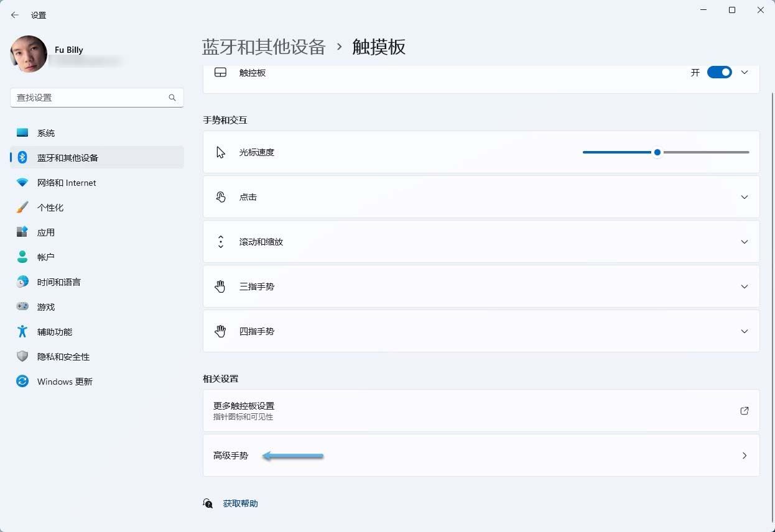775x532 pixels.
Task: Click the back arrow at top left
Action: [15, 15]
